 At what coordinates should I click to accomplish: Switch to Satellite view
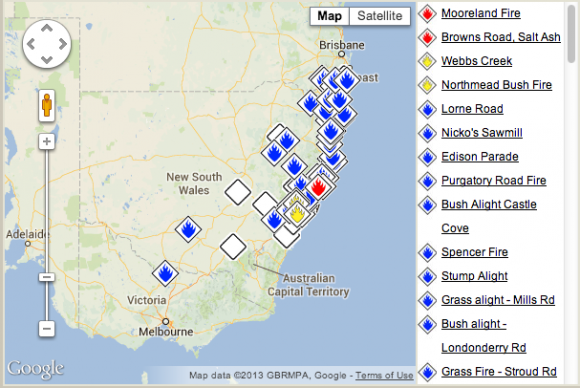[380, 16]
